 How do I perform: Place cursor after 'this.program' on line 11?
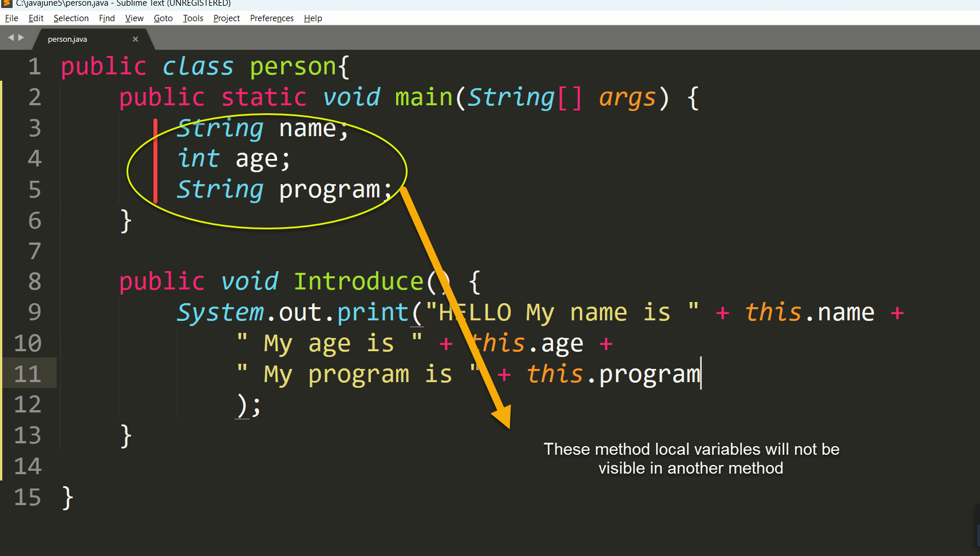tap(701, 374)
